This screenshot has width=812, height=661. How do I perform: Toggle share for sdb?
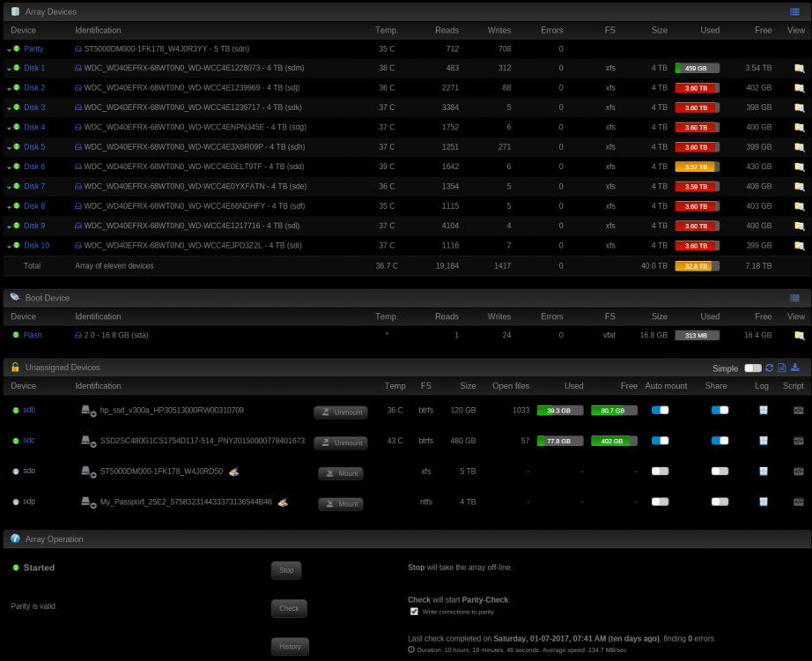point(720,410)
